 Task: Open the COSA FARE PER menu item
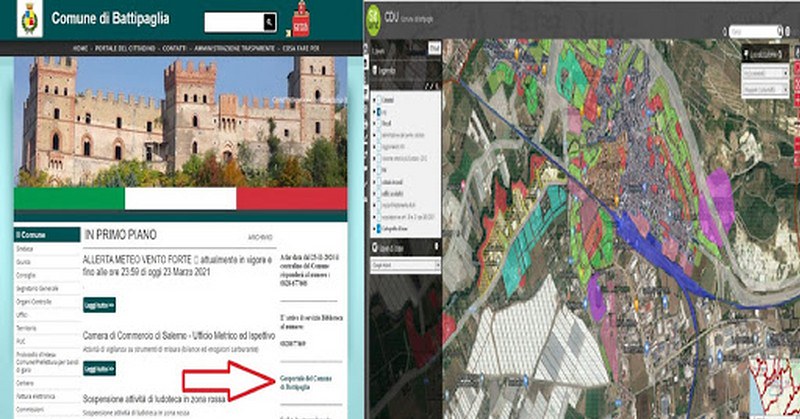(x=301, y=48)
